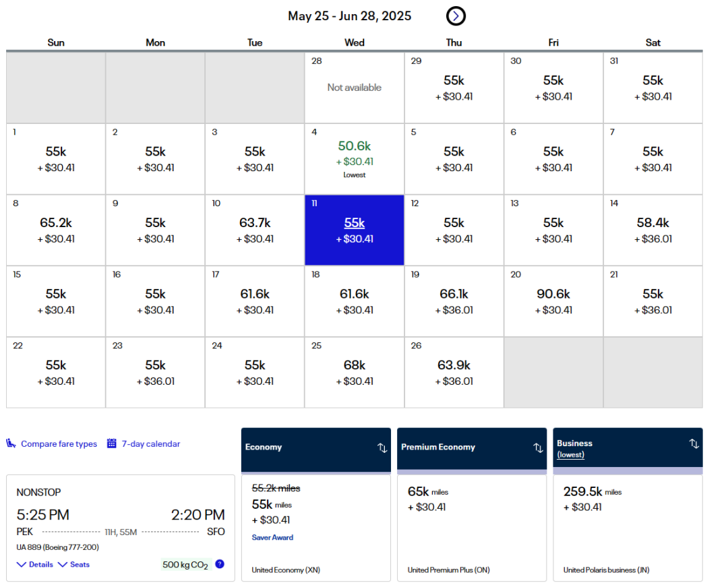The height and width of the screenshot is (583, 728).
Task: Click the CO2 emissions info icon
Action: pos(220,564)
